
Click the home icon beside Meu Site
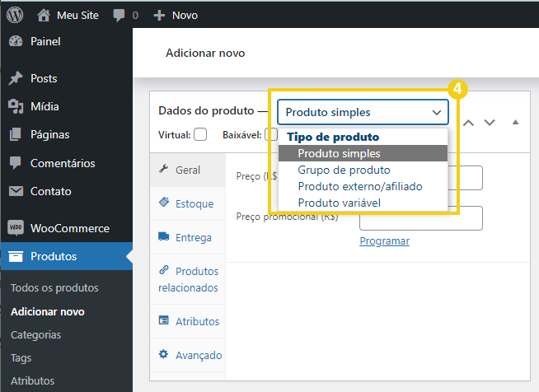(x=44, y=15)
